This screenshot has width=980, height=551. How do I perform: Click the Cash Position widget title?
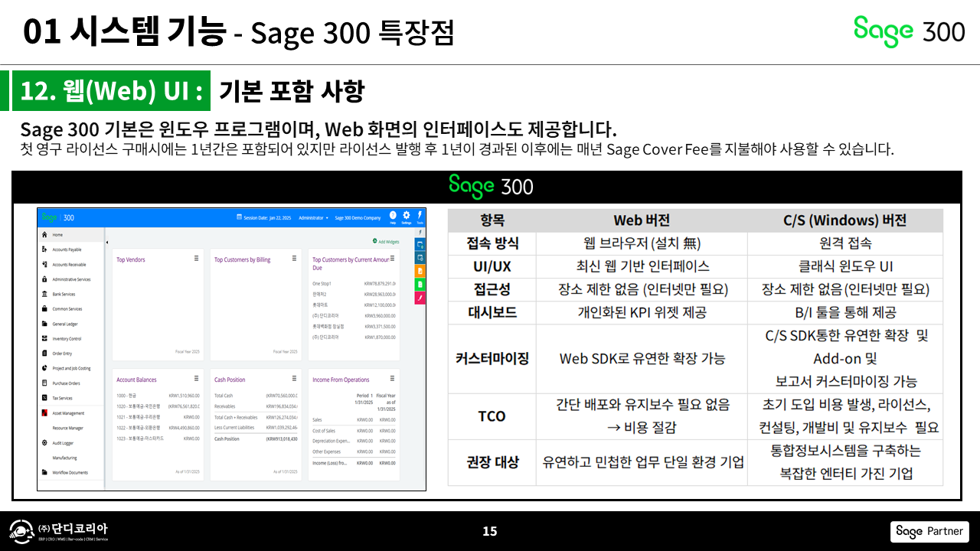coord(230,380)
